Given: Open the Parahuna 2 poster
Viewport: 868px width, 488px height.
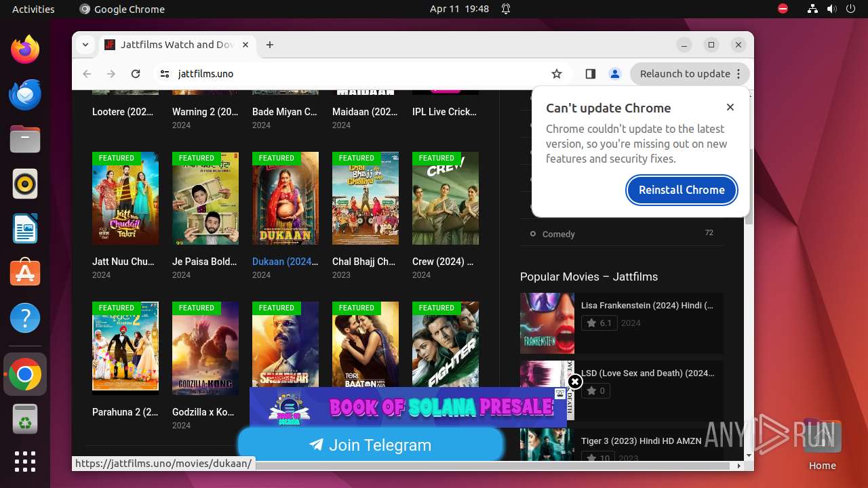Looking at the screenshot, I should click(125, 348).
